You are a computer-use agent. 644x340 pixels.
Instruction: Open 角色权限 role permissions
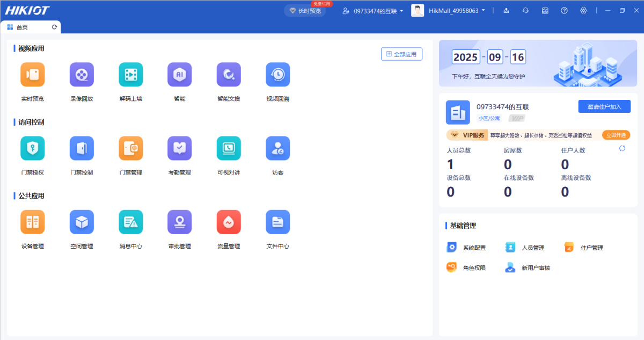point(466,267)
